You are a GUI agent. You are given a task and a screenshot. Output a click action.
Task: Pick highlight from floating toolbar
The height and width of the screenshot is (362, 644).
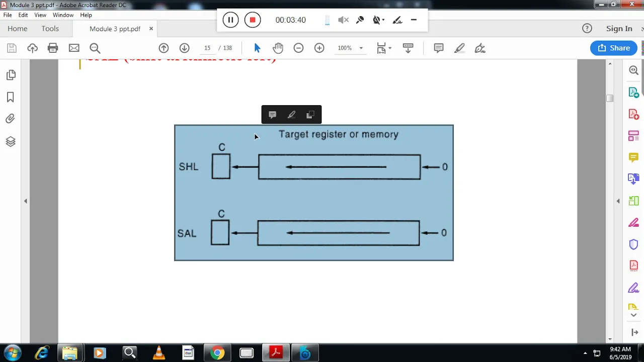(291, 115)
